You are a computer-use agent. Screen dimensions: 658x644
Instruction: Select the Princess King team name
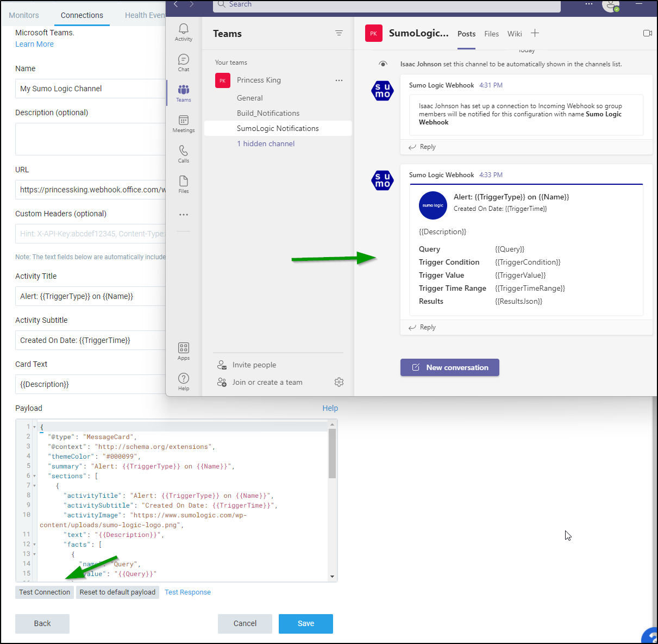[259, 80]
